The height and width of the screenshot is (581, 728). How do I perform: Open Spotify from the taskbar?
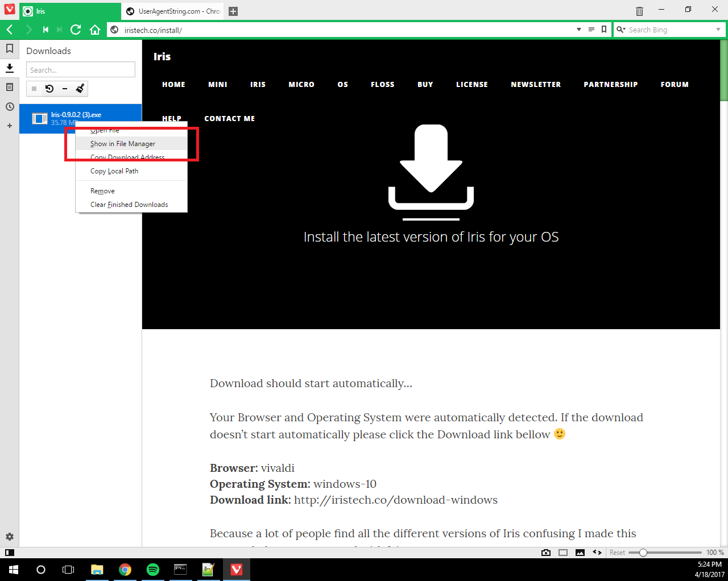click(x=153, y=570)
